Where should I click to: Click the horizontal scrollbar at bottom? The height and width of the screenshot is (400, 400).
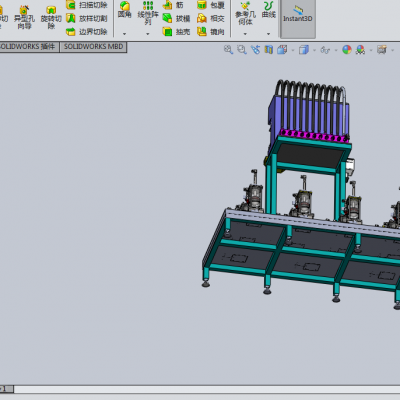click(x=207, y=389)
